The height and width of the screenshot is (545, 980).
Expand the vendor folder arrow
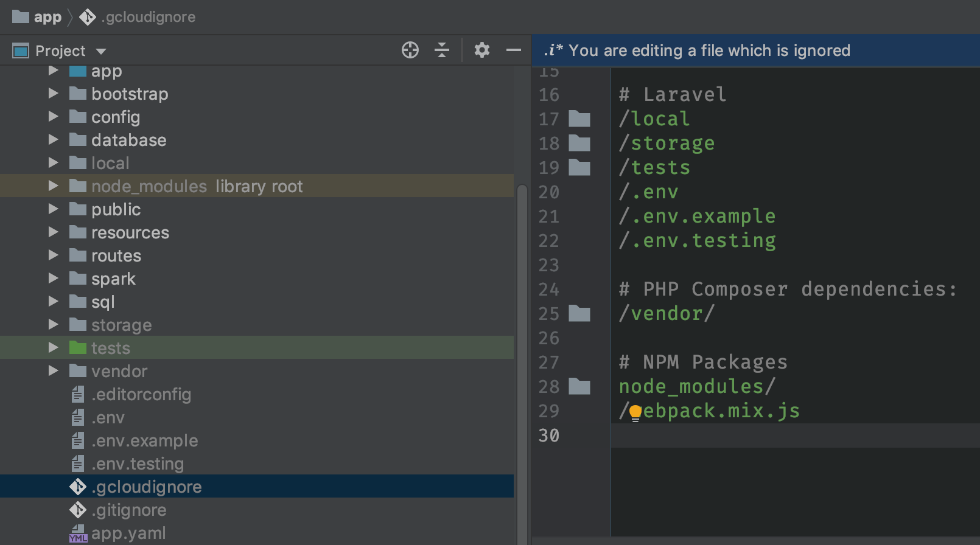pos(54,371)
